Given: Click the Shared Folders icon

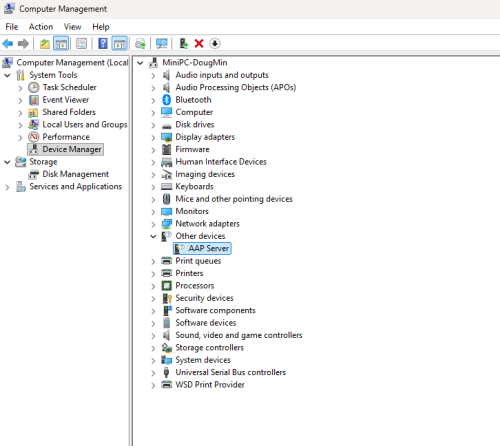Looking at the screenshot, I should [x=33, y=112].
